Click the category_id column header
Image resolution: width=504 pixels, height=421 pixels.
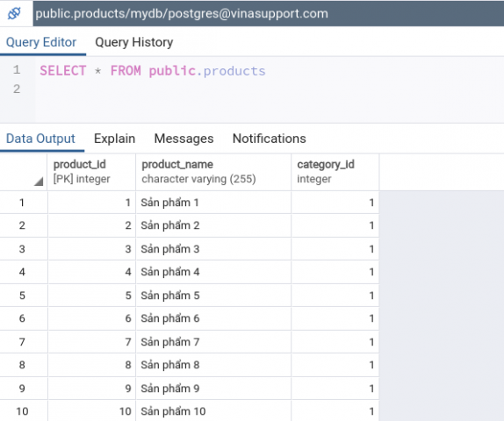[x=335, y=172]
